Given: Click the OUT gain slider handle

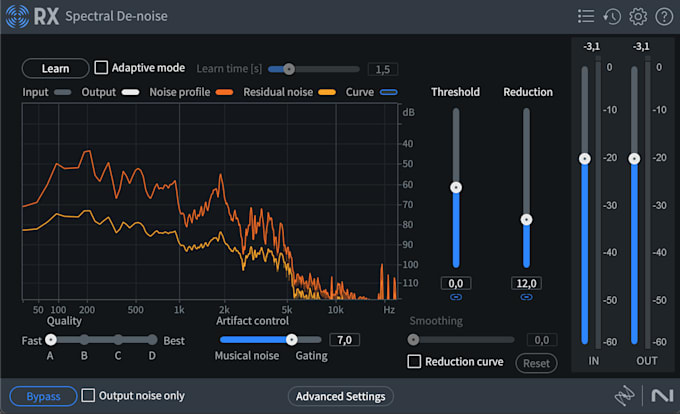Looking at the screenshot, I should point(634,159).
